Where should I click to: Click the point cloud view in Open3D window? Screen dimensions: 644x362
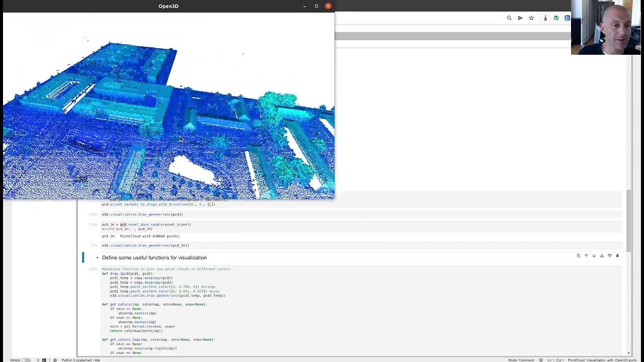(x=169, y=106)
